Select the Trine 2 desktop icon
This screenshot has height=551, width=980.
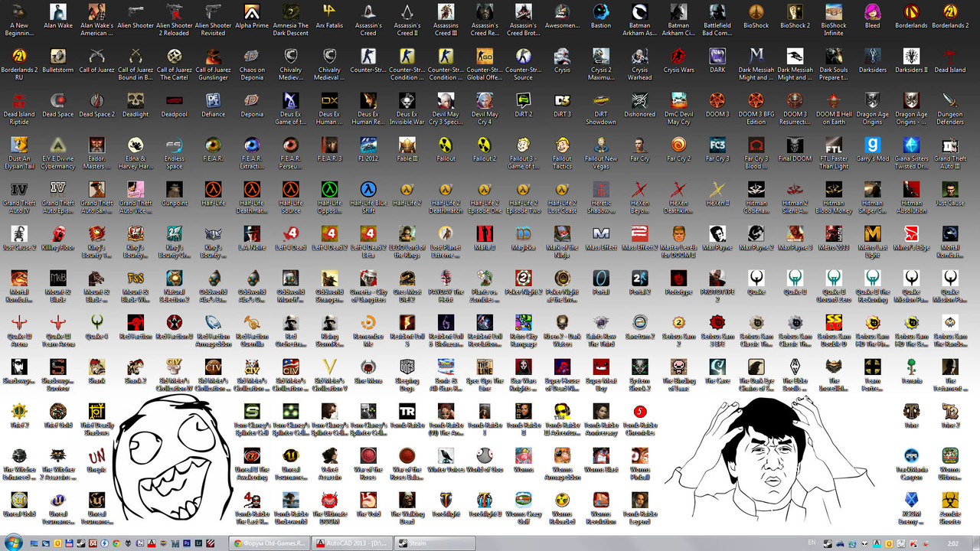click(950, 416)
